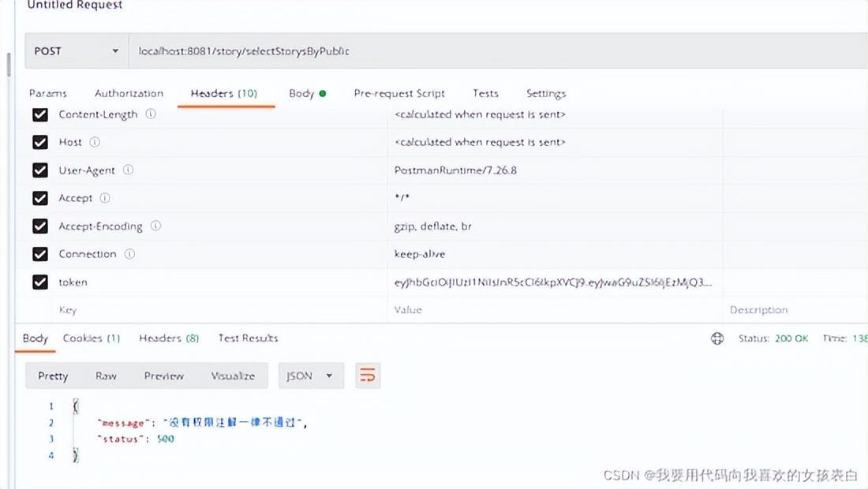Viewport: 868px width, 489px height.
Task: Select the Raw view button
Action: (x=106, y=376)
